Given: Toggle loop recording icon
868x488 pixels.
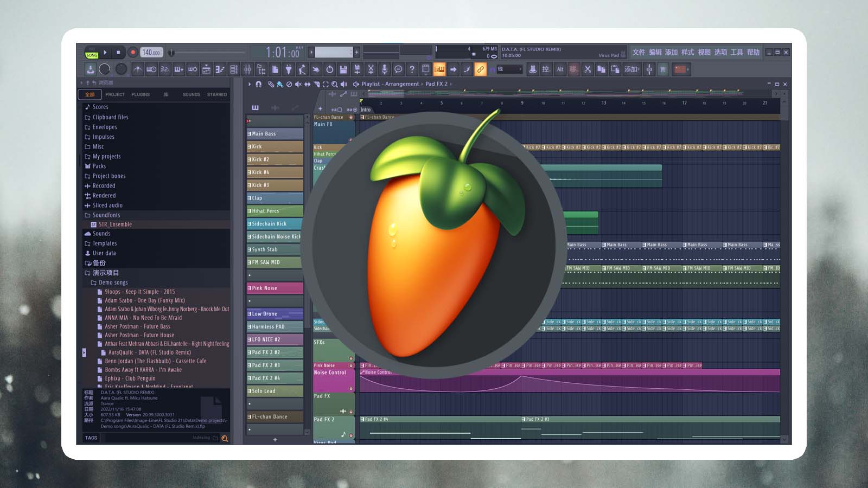Looking at the screenshot, I should (193, 69).
